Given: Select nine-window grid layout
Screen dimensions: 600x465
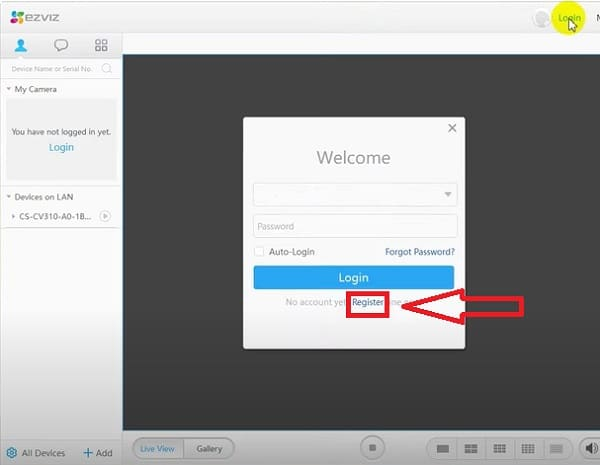Looking at the screenshot, I should coord(499,449).
